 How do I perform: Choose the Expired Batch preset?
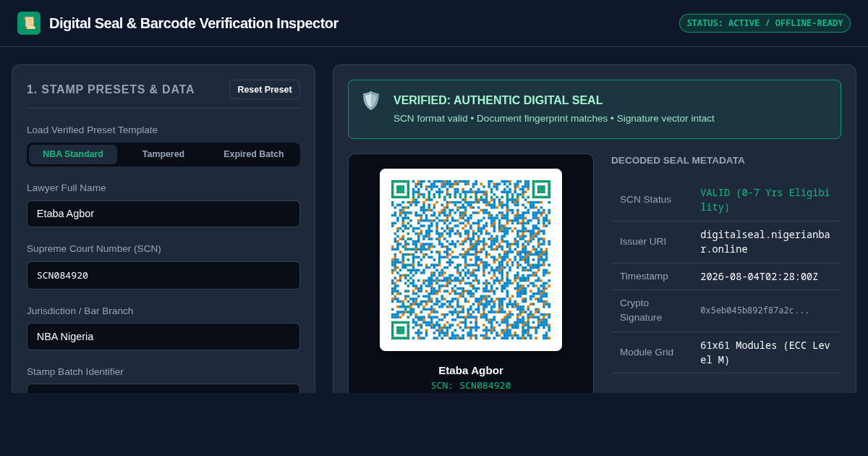click(x=254, y=154)
